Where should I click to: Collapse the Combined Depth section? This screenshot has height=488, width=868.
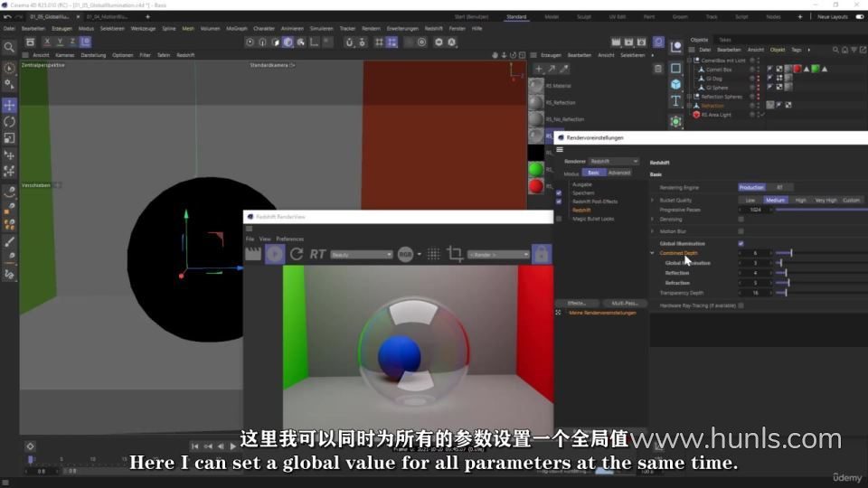[652, 253]
